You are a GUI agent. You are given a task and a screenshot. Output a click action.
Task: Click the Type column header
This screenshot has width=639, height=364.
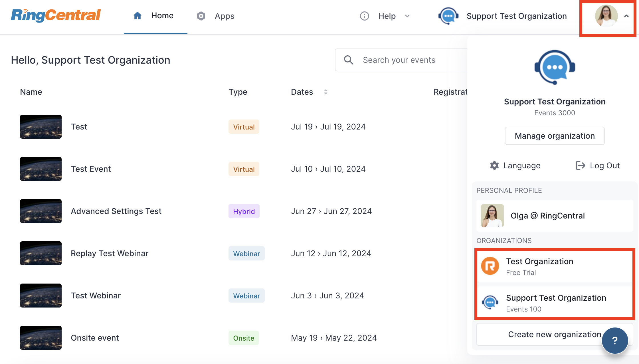click(x=238, y=92)
